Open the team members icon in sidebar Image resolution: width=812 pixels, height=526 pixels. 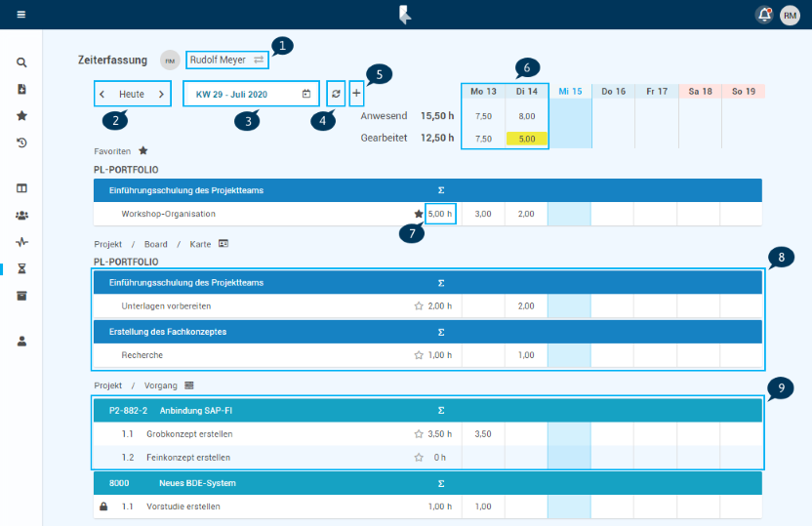21,215
